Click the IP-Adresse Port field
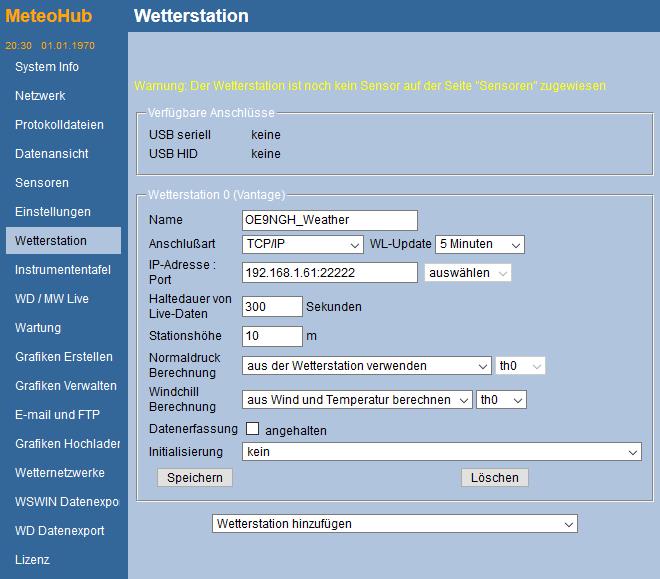Screen dimensions: 660x579 tap(330, 273)
